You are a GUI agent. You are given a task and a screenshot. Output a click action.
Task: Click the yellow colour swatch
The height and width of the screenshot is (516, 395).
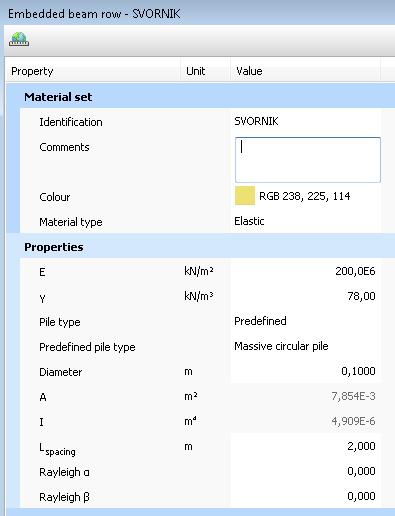pyautogui.click(x=245, y=196)
